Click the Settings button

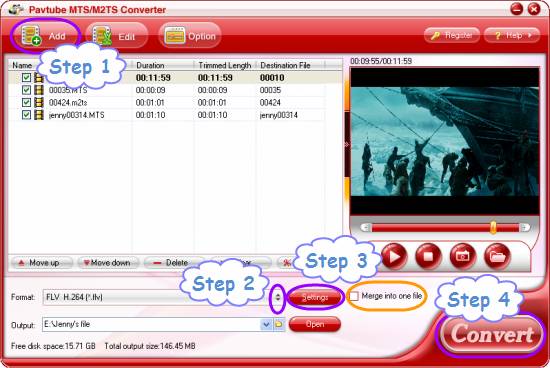click(x=315, y=297)
